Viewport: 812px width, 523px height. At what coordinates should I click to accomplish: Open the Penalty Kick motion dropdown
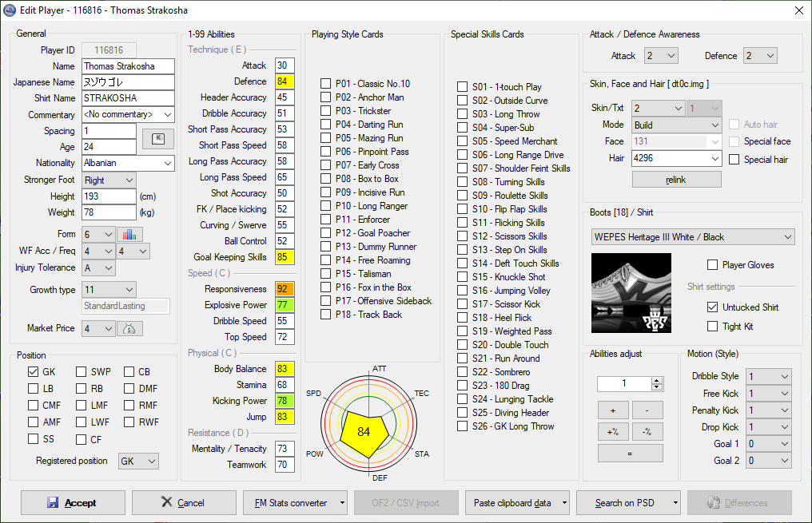769,410
